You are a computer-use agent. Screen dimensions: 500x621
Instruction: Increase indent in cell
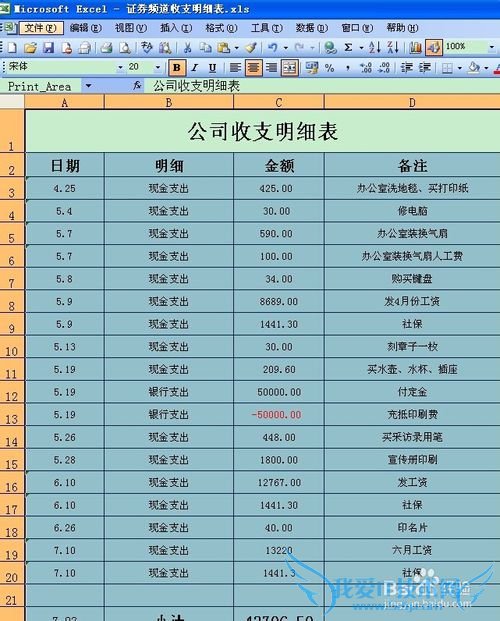coord(425,68)
